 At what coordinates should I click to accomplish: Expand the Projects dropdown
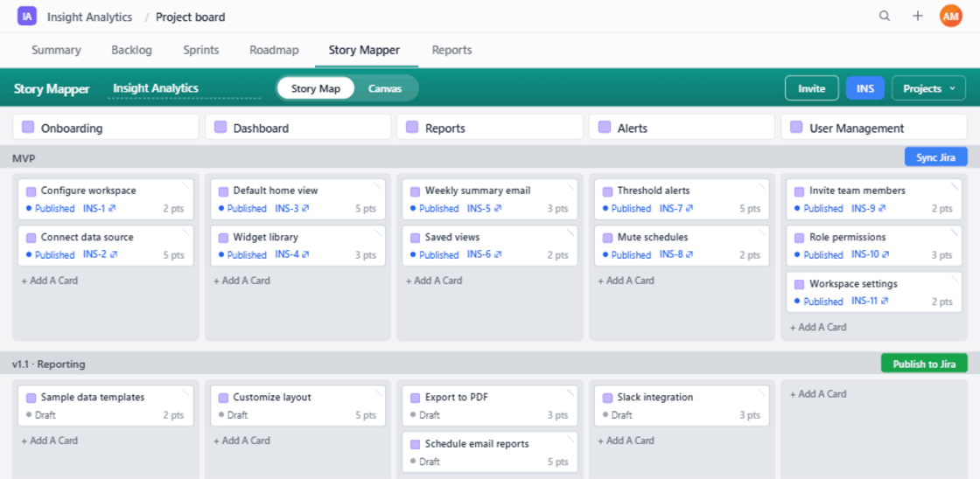point(928,88)
